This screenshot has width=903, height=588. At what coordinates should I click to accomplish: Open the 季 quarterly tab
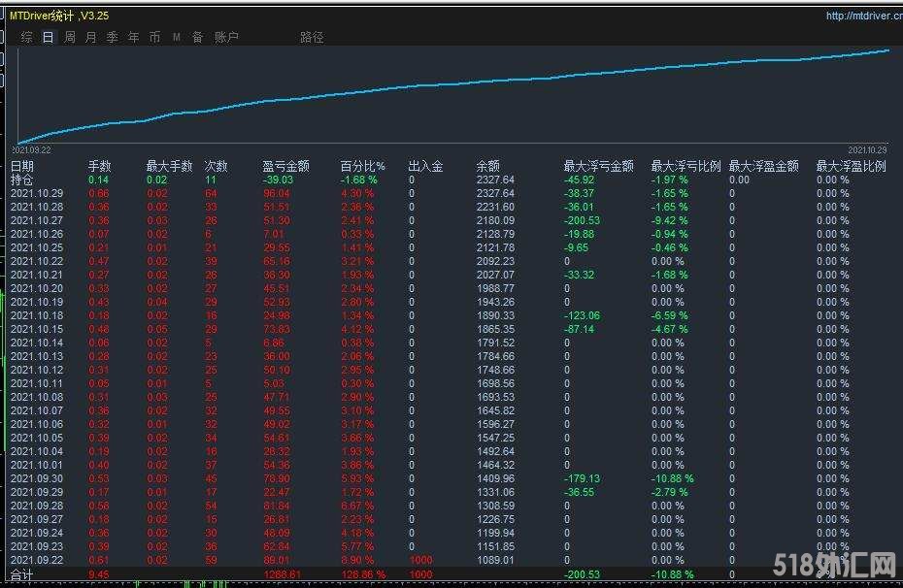click(113, 38)
